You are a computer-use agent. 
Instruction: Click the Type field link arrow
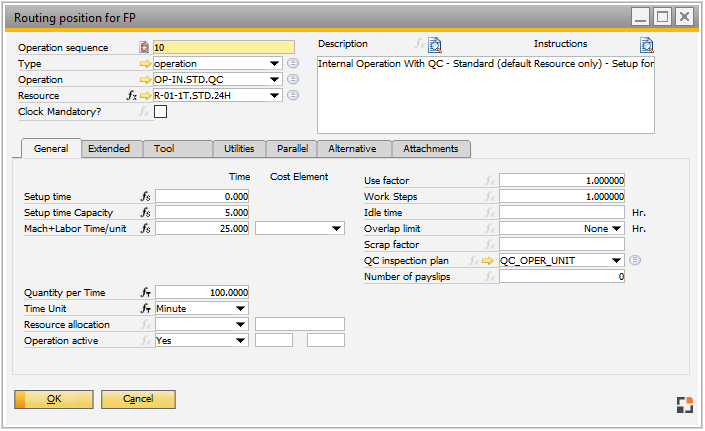pyautogui.click(x=145, y=64)
